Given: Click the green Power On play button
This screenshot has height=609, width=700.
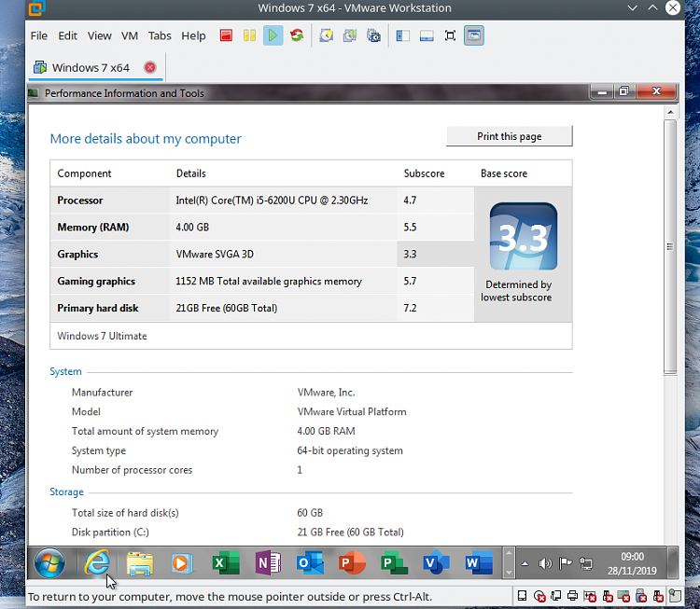Looking at the screenshot, I should pos(273,35).
